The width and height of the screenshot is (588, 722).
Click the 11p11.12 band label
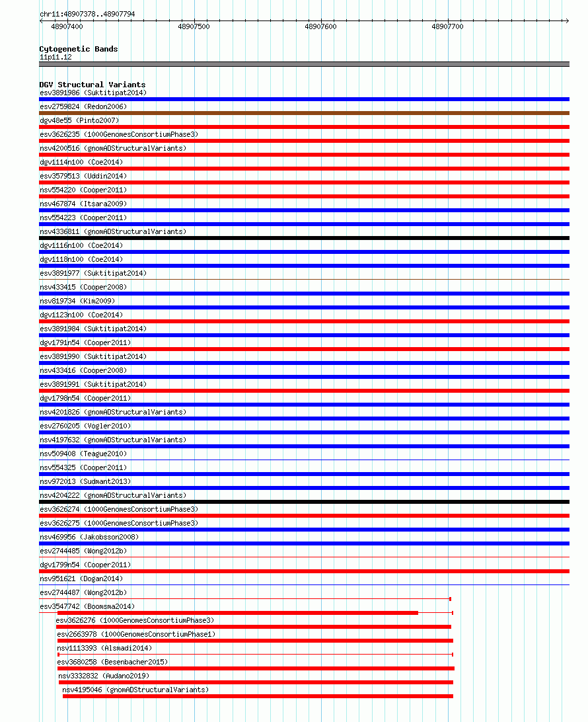(55, 57)
